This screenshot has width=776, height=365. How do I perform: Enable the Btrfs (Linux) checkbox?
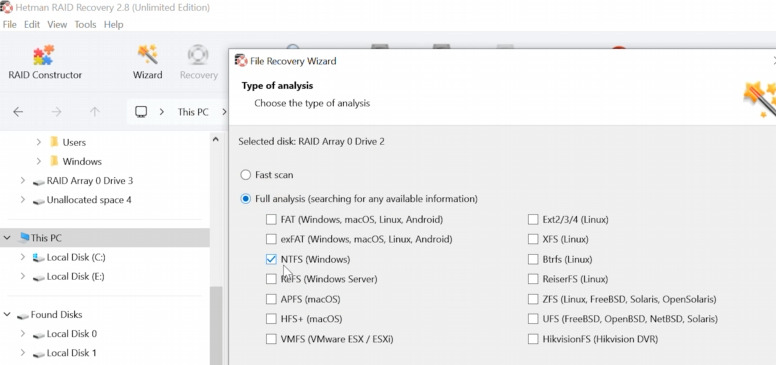coord(533,259)
